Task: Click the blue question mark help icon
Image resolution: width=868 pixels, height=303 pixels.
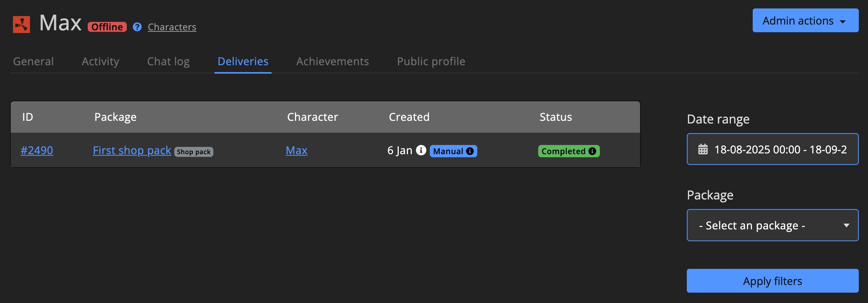Action: (x=137, y=27)
